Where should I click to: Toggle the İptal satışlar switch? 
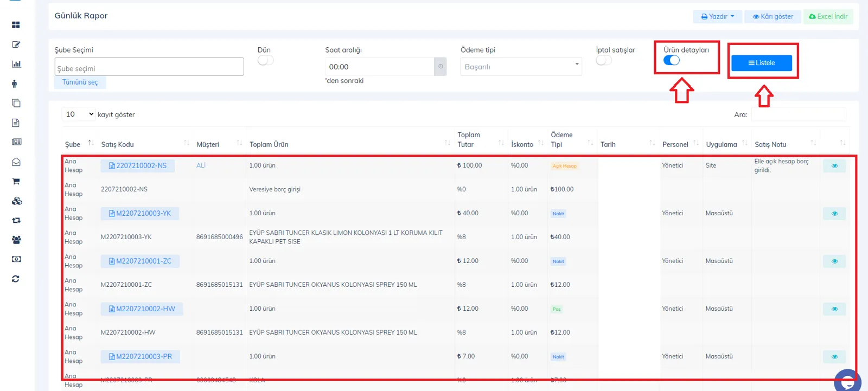pyautogui.click(x=604, y=60)
